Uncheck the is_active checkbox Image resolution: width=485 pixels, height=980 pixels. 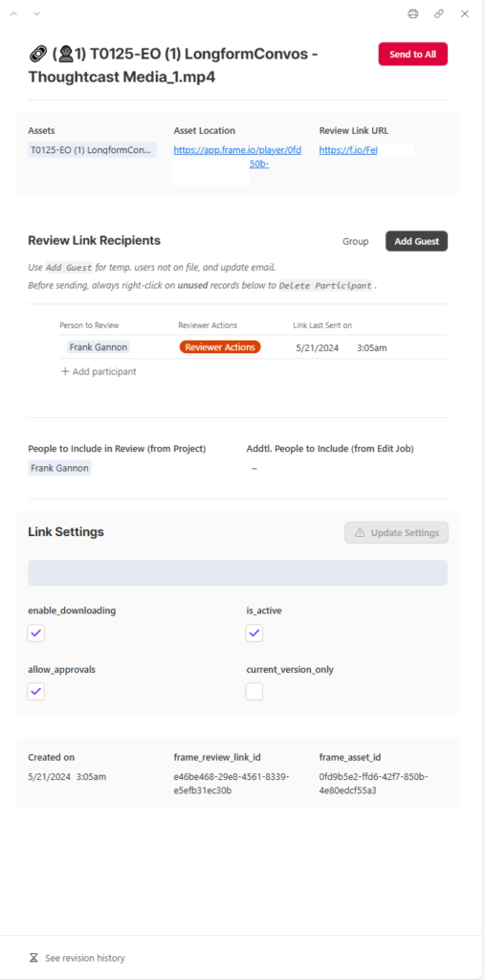254,634
